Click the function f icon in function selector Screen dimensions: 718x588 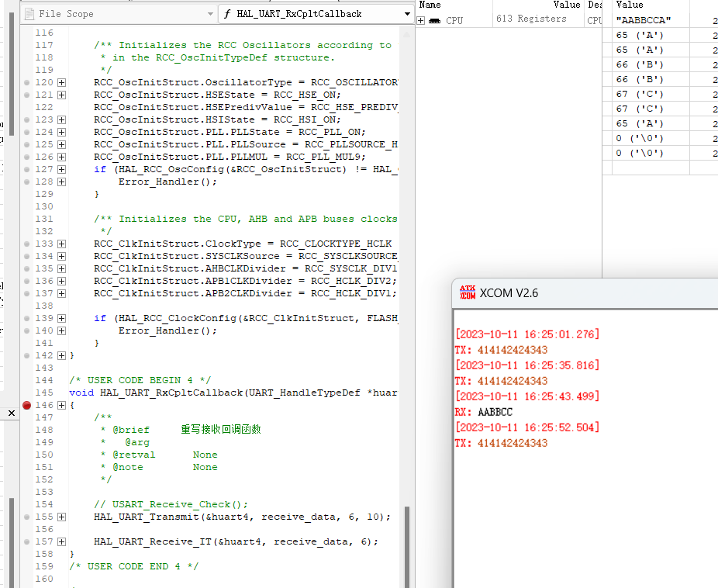tap(227, 14)
